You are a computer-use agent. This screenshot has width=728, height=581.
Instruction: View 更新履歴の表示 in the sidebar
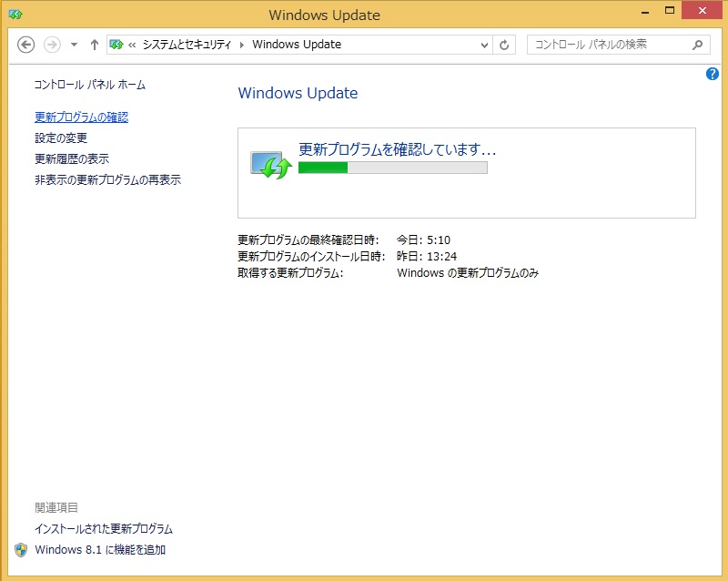[72, 159]
